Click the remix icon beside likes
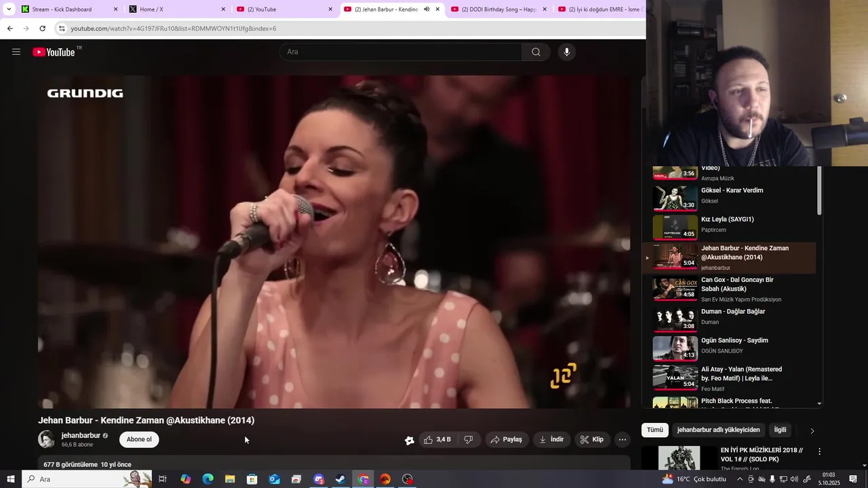Viewport: 868px width, 488px height. coord(410,440)
